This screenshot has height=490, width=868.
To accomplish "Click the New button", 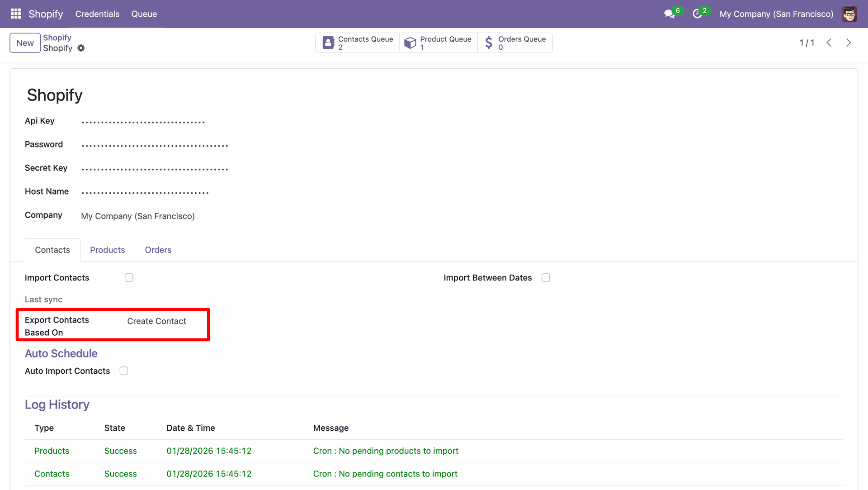I will (25, 43).
